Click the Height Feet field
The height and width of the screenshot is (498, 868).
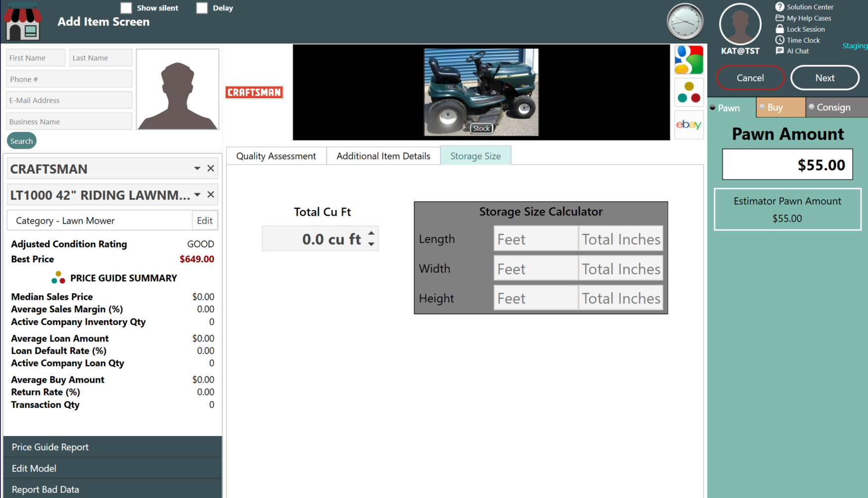(x=536, y=298)
